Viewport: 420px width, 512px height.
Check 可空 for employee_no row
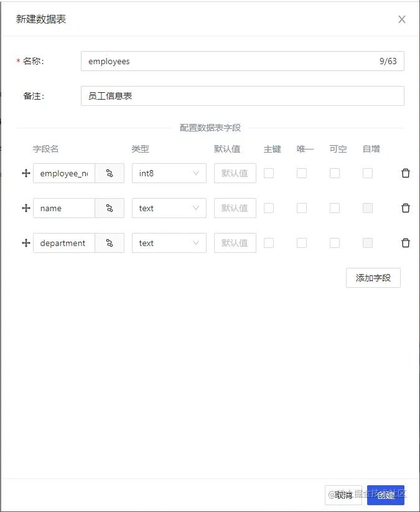click(335, 173)
